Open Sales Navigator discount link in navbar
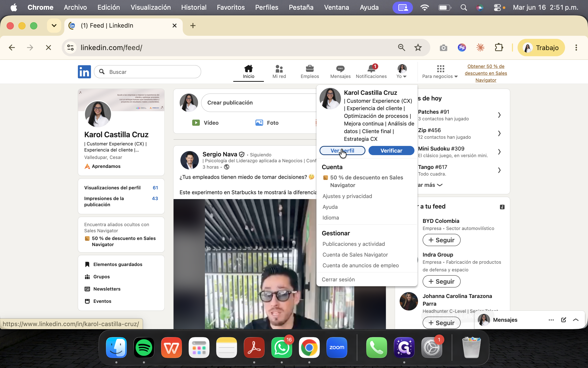 [x=486, y=73]
